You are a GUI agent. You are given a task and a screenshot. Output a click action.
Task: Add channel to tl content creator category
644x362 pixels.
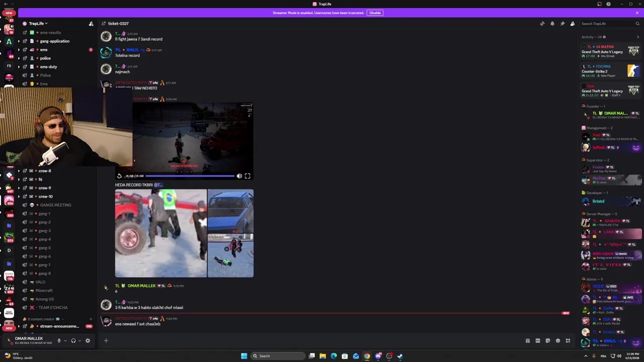pyautogui.click(x=91, y=319)
